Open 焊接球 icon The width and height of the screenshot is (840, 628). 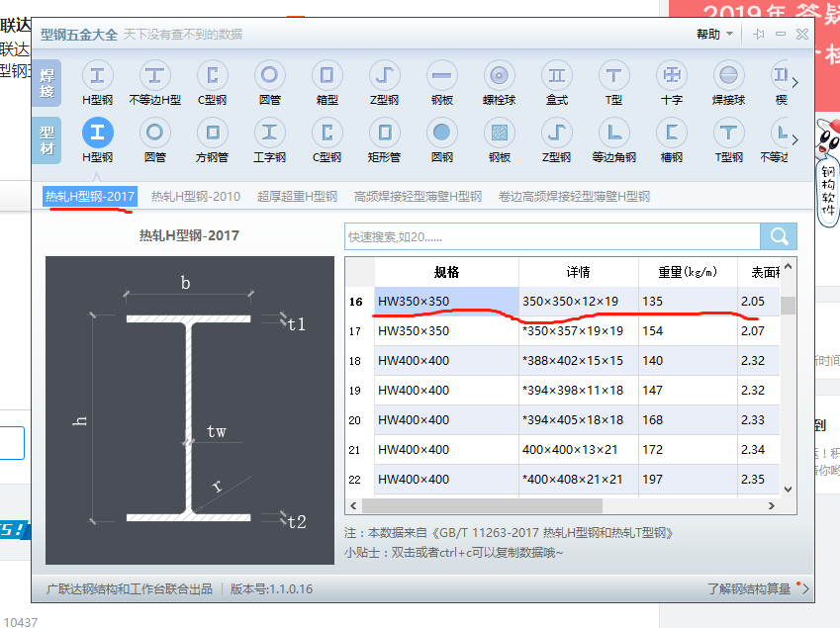728,75
